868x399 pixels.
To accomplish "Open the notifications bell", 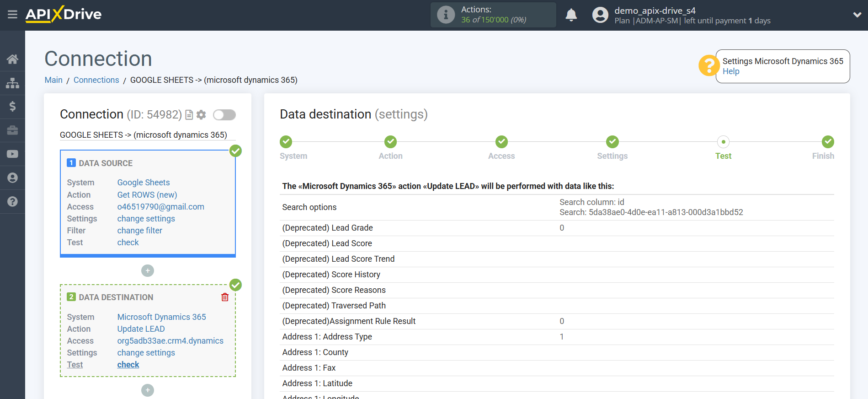I will click(571, 15).
